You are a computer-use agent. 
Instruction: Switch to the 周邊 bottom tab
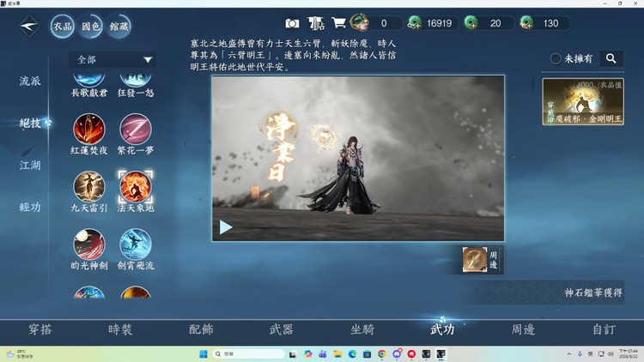tap(523, 329)
